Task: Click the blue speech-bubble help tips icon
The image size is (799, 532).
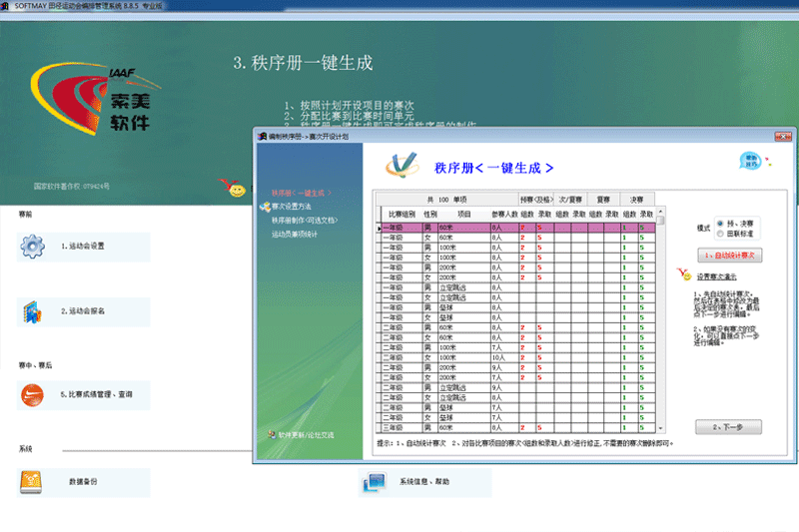Action: point(751,161)
